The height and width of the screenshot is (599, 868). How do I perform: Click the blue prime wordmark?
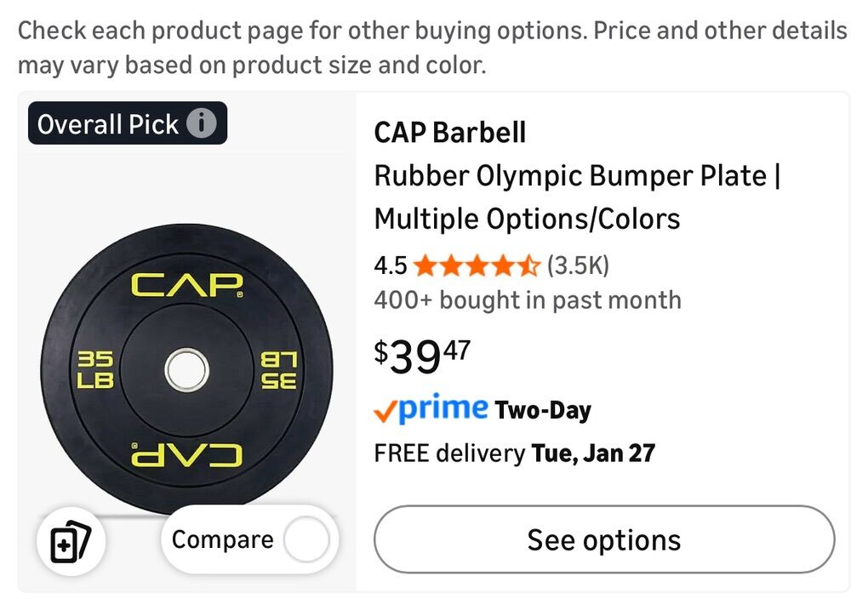[x=443, y=410]
